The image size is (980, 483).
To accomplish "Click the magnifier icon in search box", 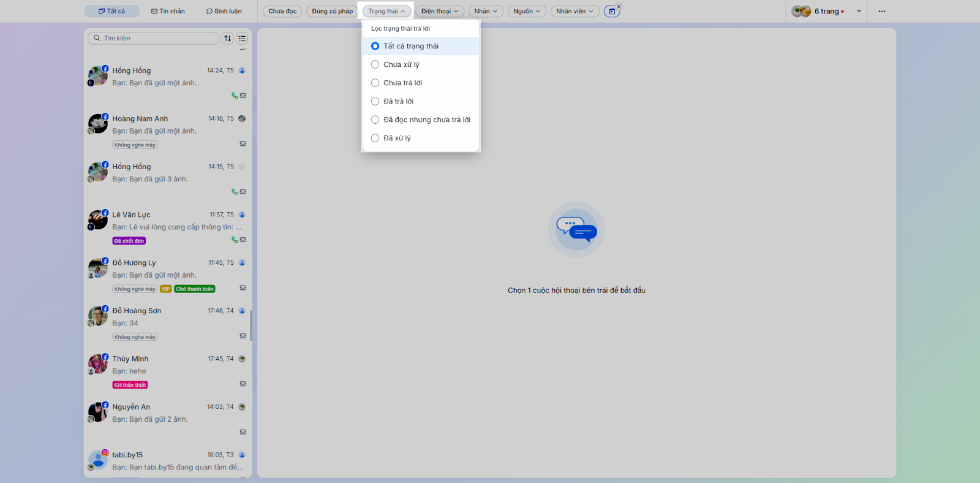I will (97, 38).
